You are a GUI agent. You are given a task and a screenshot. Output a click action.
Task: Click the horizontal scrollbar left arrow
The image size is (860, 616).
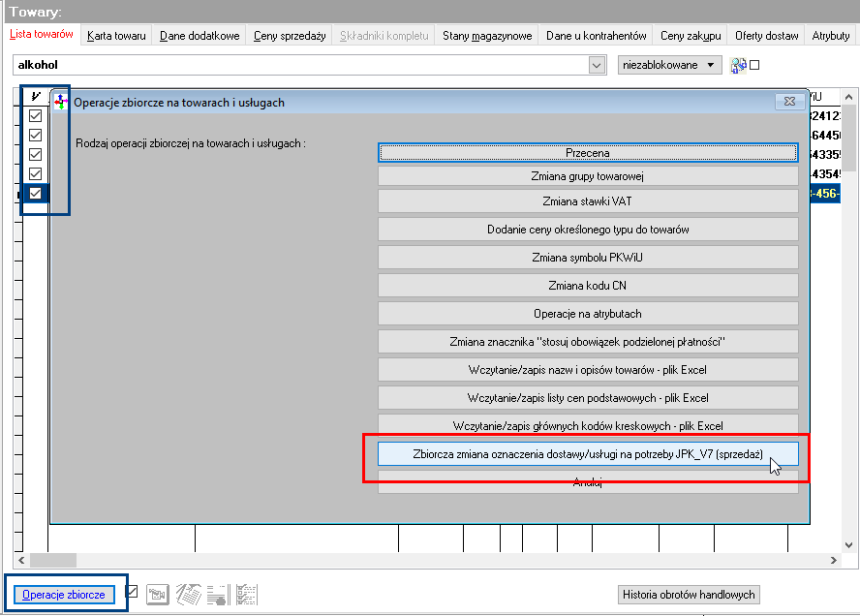click(21, 560)
